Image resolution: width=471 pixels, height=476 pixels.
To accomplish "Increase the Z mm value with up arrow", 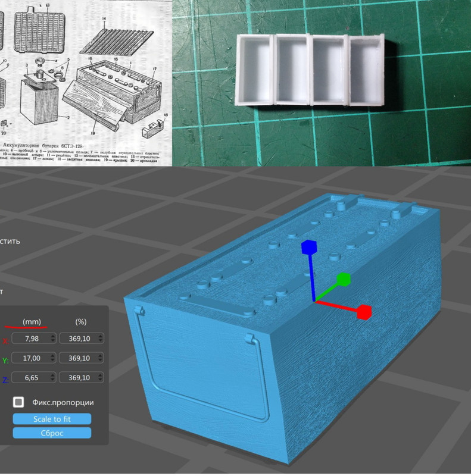I will click(x=53, y=375).
